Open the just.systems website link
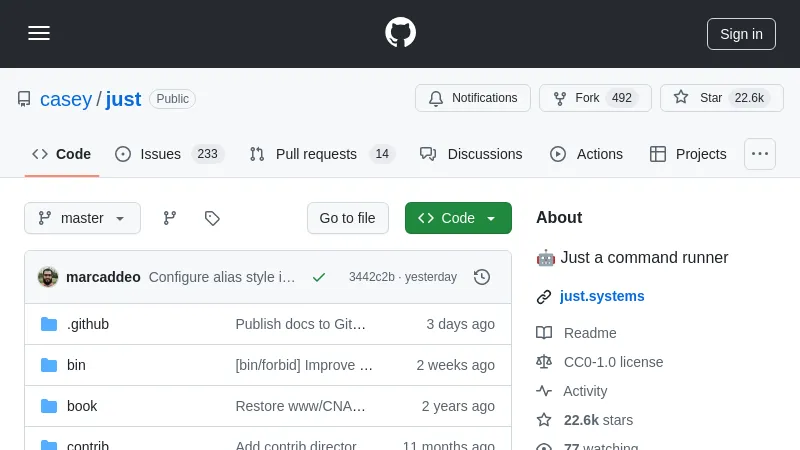Screen dimensions: 800x450 coord(602,296)
